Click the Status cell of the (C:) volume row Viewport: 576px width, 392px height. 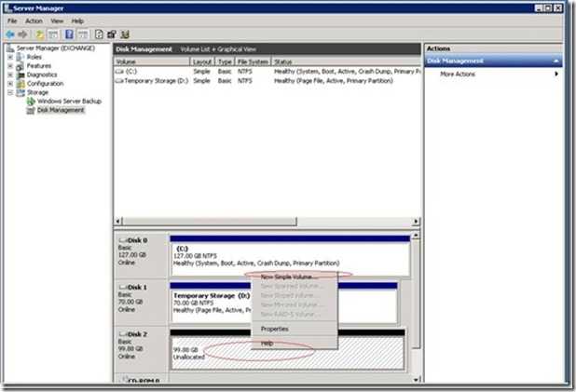tap(347, 72)
